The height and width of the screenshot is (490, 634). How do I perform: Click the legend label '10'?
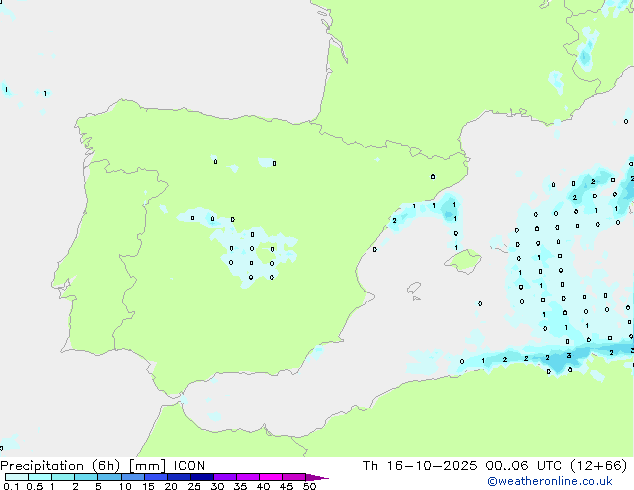[125, 486]
